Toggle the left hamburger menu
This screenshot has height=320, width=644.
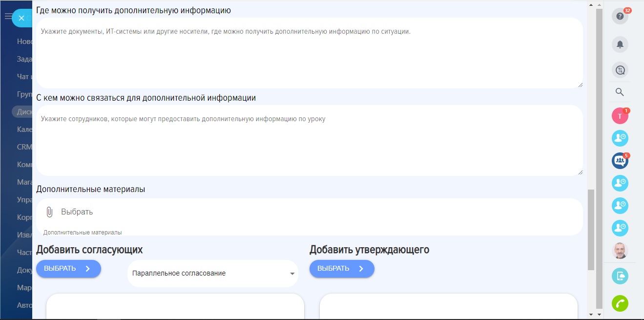click(x=8, y=16)
